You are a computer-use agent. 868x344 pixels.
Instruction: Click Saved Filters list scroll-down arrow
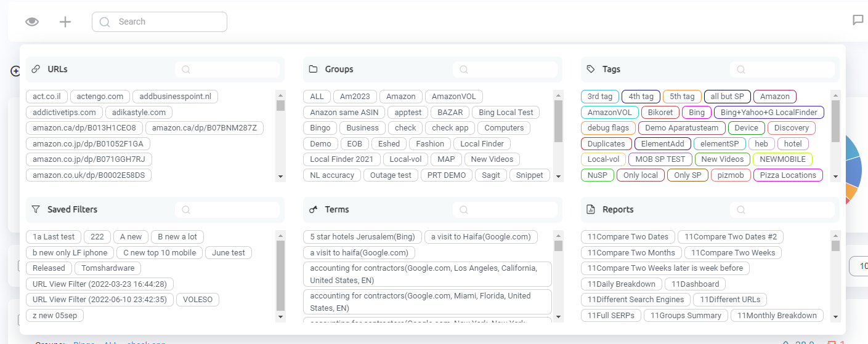tap(280, 317)
